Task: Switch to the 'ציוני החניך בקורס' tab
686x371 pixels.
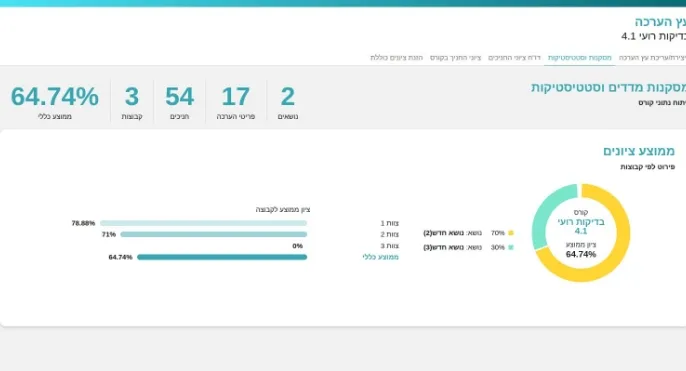Action: click(x=455, y=58)
